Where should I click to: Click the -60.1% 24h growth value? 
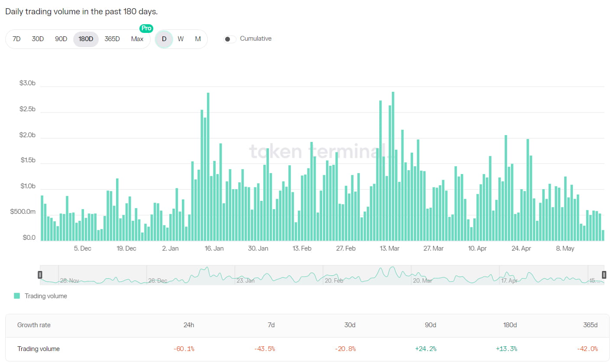click(x=184, y=349)
